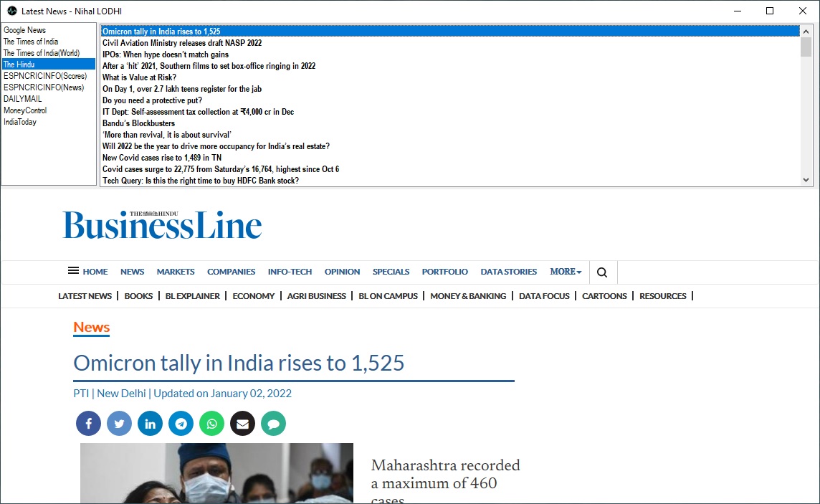This screenshot has width=820, height=504.
Task: Share article via Twitter icon
Action: pyautogui.click(x=119, y=424)
